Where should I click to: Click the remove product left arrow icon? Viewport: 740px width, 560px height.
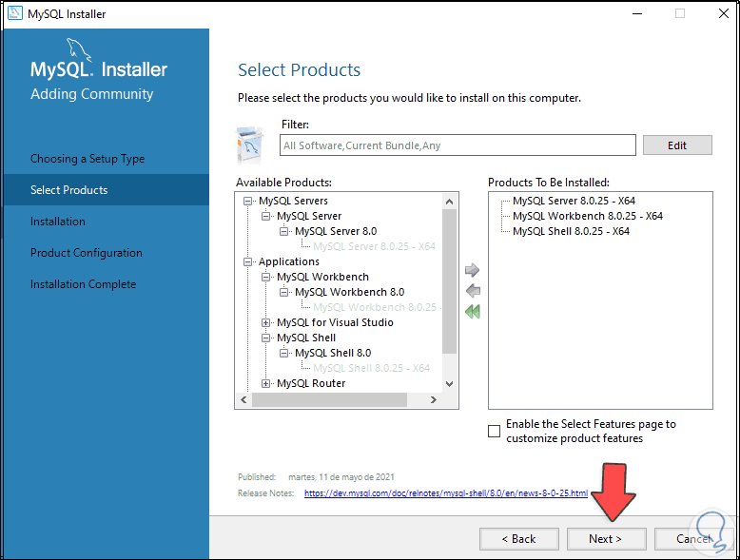coord(473,291)
